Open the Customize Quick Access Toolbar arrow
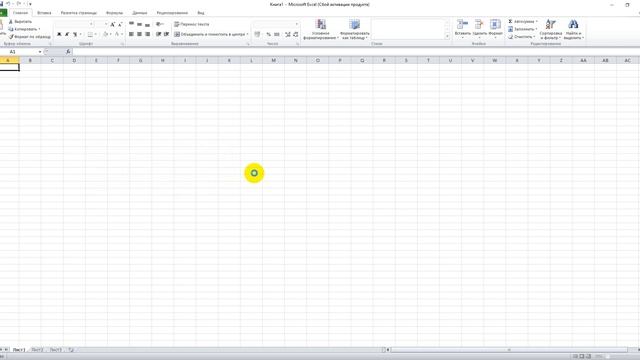640x360 pixels. point(30,4)
